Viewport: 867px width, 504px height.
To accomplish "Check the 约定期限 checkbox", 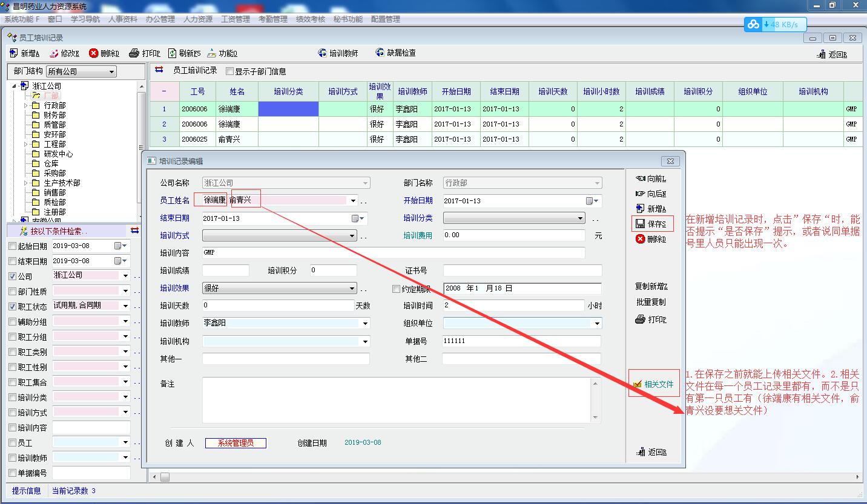I will [x=397, y=289].
